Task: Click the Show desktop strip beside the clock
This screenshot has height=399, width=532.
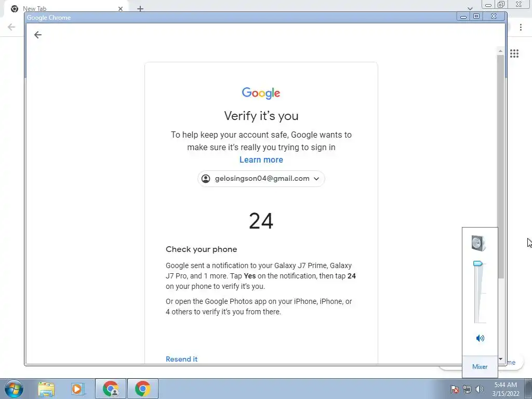Action: click(528, 389)
